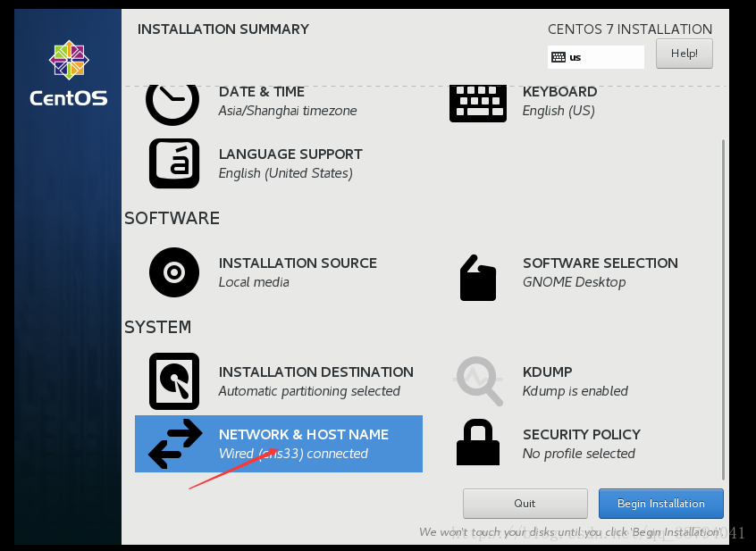Open the SECURITY POLICY label
Screen dimensions: 756x551
tap(582, 434)
